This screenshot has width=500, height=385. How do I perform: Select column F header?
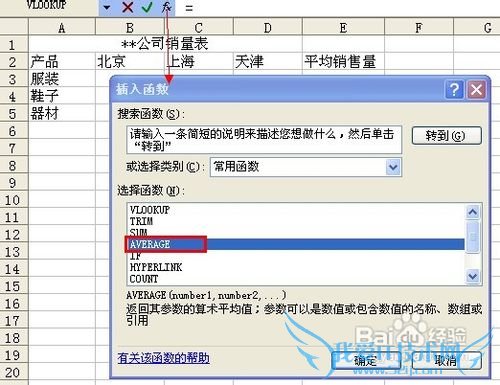[419, 27]
